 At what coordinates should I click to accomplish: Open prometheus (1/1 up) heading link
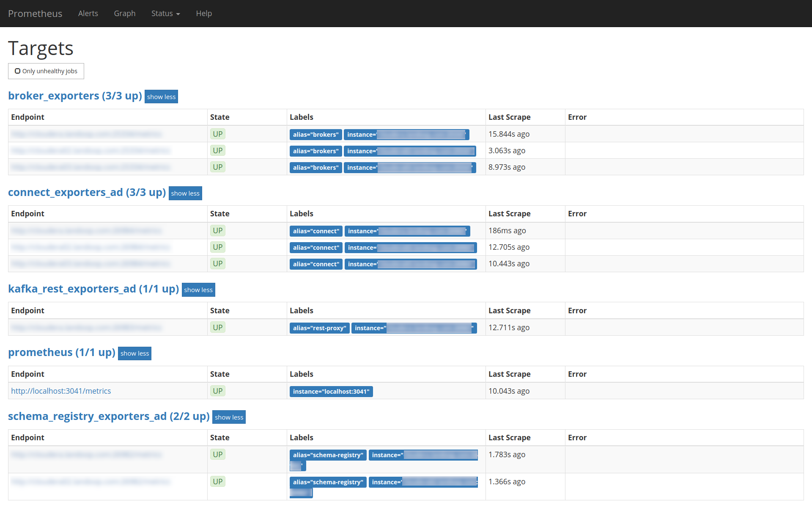[x=62, y=352]
